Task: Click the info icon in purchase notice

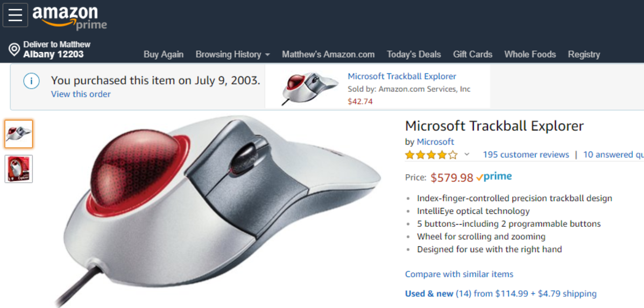Action: click(31, 81)
